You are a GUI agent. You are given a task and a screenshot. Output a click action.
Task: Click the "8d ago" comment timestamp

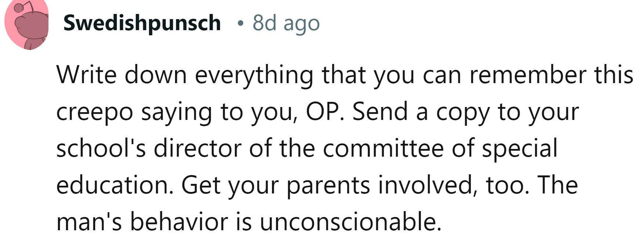coord(286,23)
